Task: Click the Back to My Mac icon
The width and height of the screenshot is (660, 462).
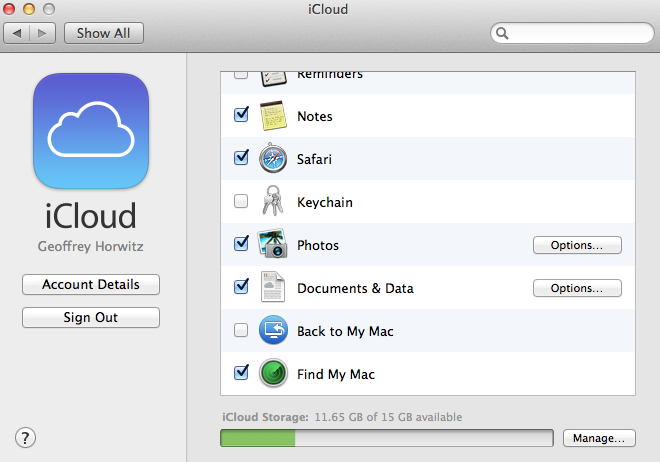Action: (x=273, y=330)
